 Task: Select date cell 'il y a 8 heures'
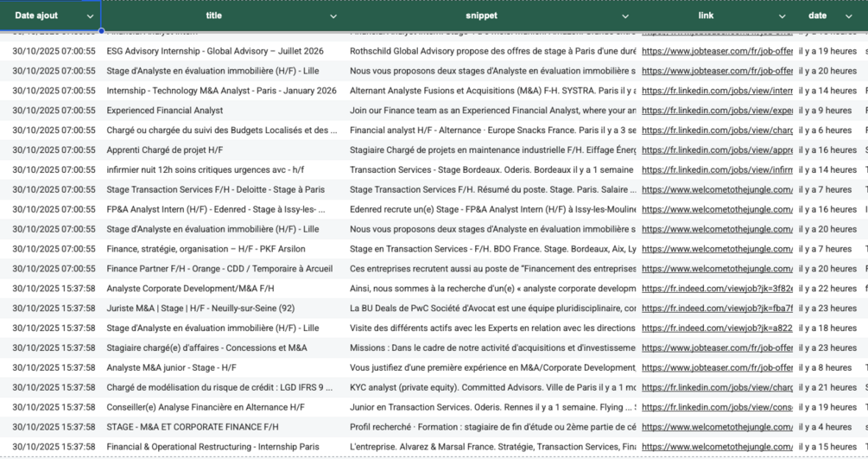tap(825, 367)
